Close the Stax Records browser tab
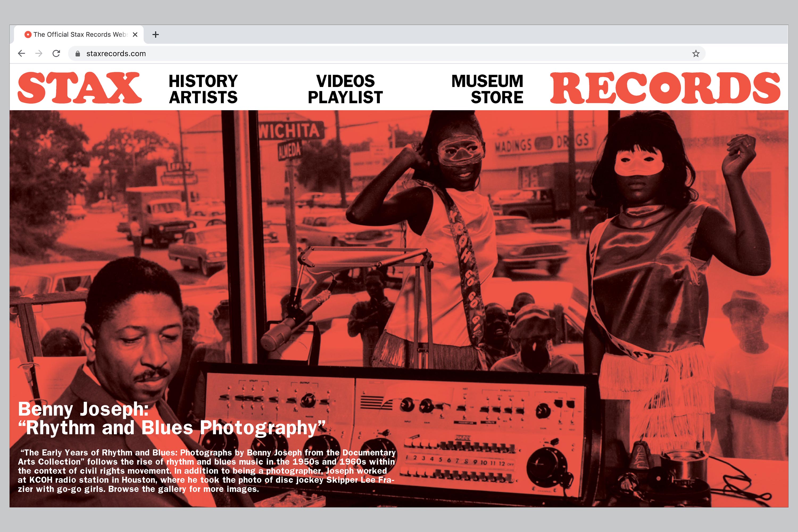 pos(135,35)
